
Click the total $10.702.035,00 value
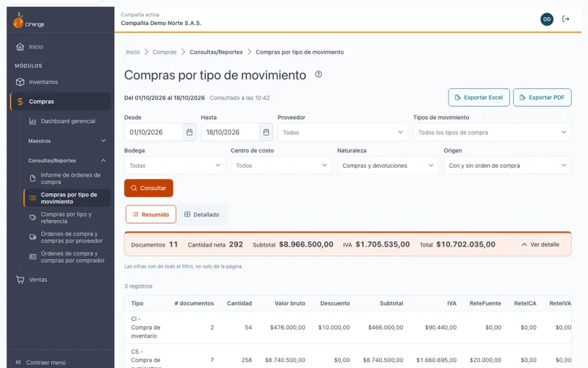pyautogui.click(x=466, y=244)
